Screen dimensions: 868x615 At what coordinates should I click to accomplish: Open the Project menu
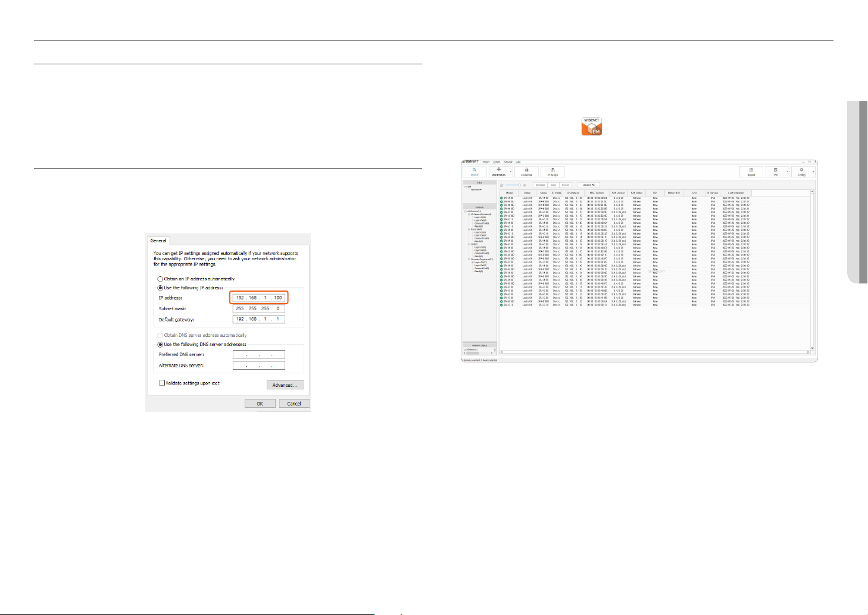pos(486,162)
